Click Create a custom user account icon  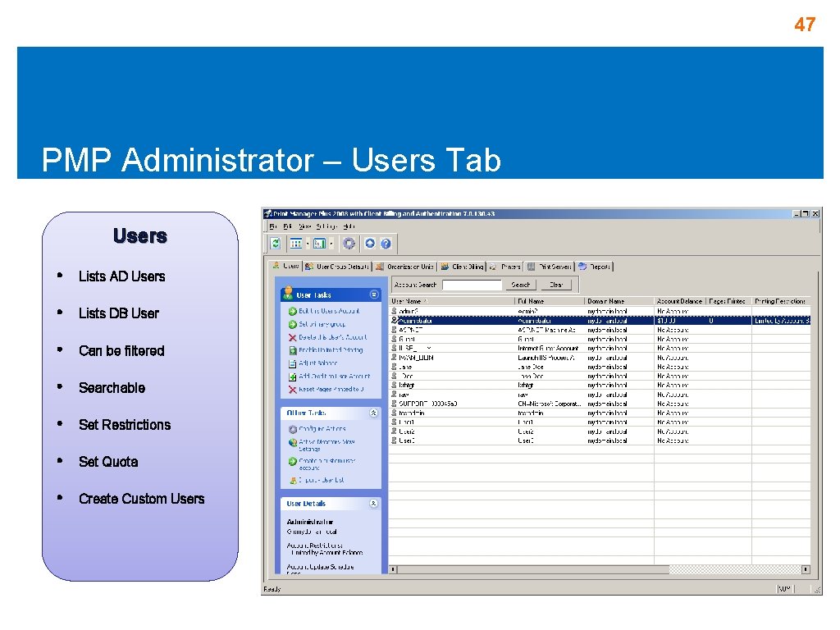[x=293, y=461]
